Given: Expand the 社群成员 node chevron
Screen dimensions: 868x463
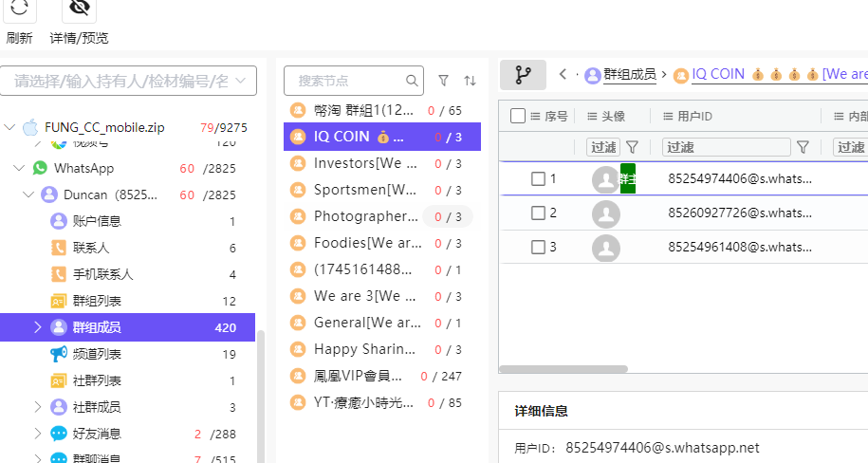Looking at the screenshot, I should [x=38, y=407].
